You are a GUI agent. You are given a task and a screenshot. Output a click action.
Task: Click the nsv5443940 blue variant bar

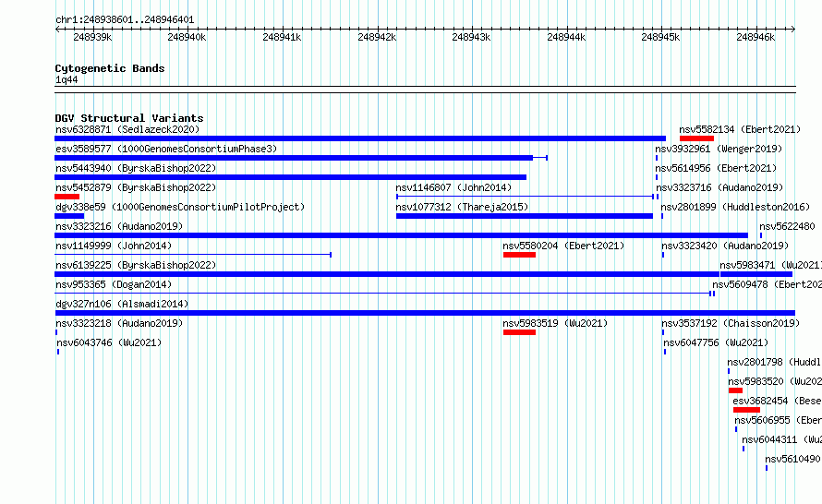tap(290, 177)
